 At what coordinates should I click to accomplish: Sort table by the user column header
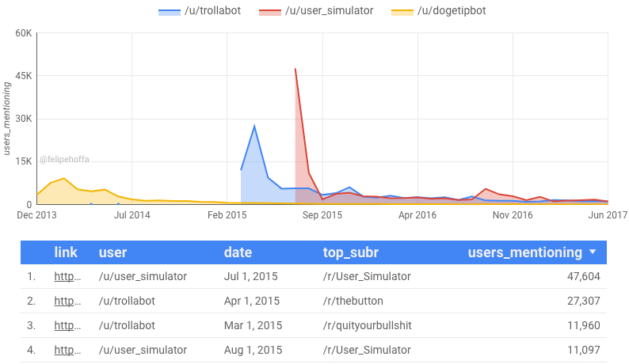pyautogui.click(x=112, y=252)
